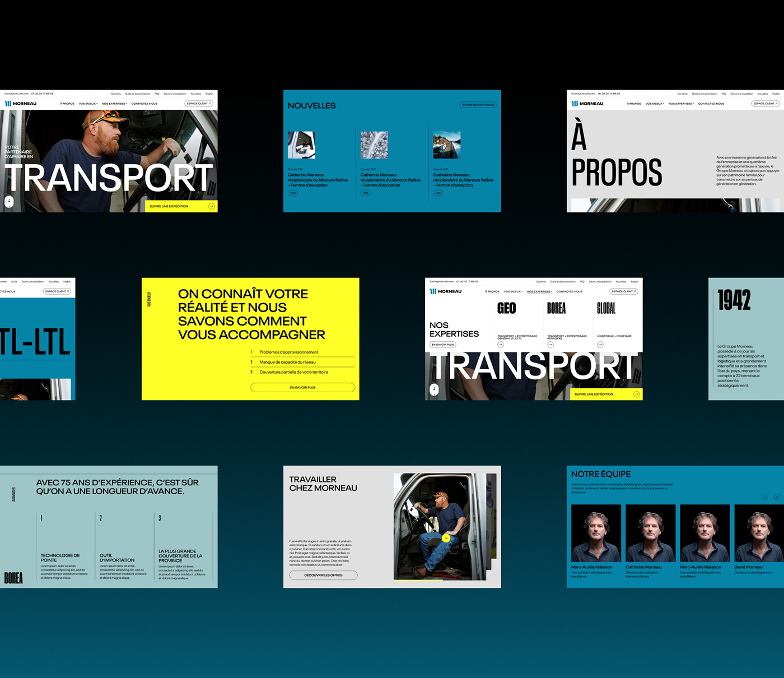Click the yellow hotspot dot on the driver photo
Screen dimensions: 784x678
[446, 538]
